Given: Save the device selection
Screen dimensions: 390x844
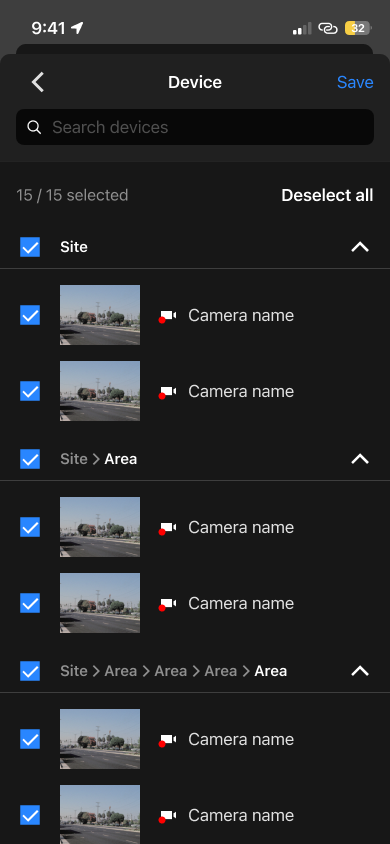Looking at the screenshot, I should (x=355, y=82).
